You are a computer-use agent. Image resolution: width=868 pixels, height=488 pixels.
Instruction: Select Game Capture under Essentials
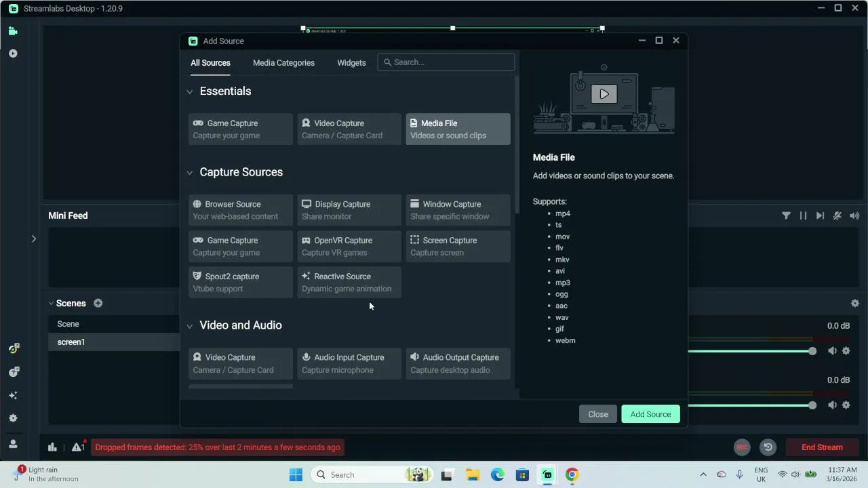point(241,129)
